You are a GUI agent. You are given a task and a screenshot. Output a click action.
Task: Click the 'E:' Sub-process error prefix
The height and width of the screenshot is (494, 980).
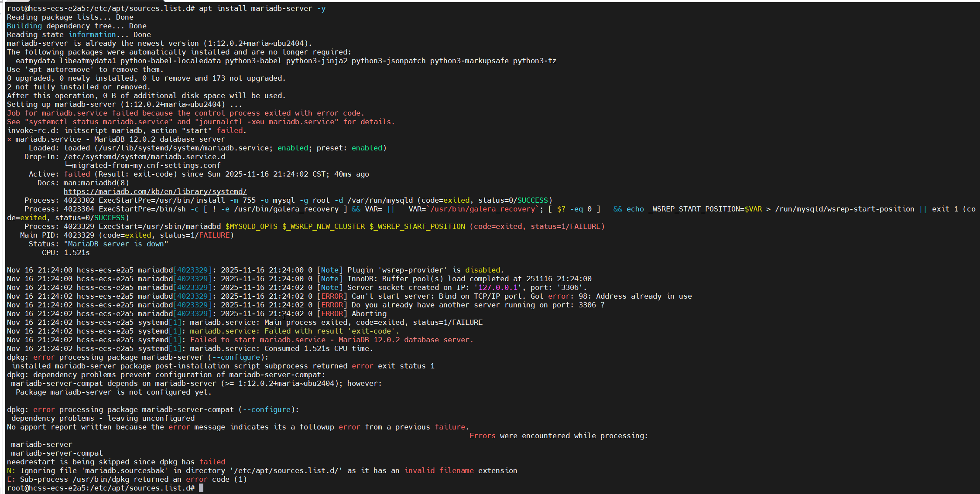(x=11, y=479)
